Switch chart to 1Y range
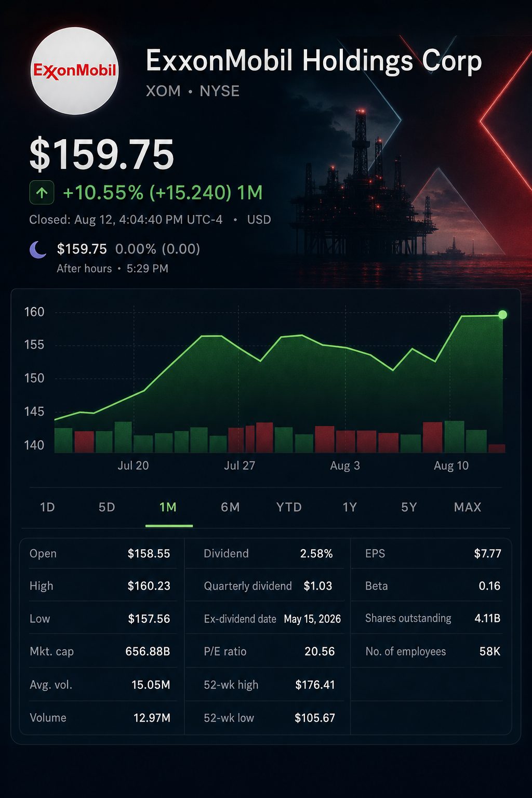 (x=350, y=507)
